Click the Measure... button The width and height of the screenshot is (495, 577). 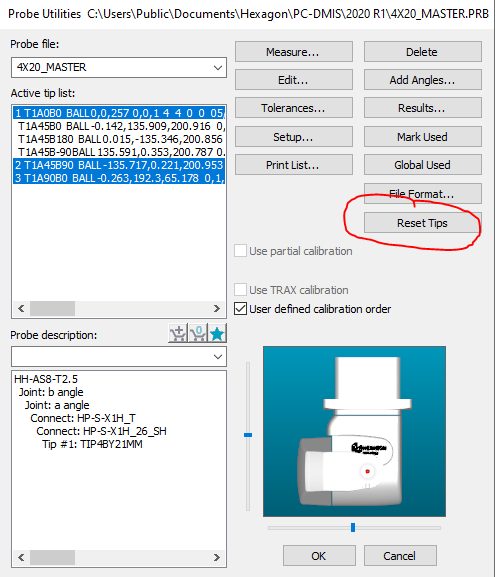coord(294,52)
